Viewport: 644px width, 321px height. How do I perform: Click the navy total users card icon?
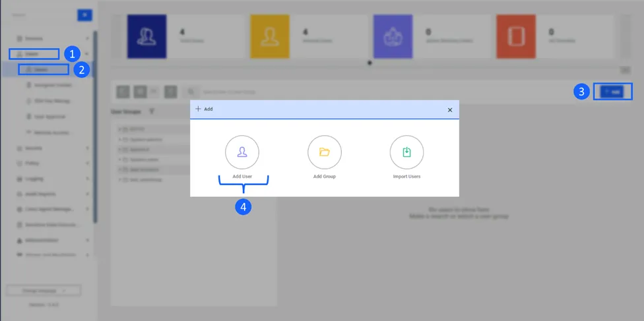pos(146,36)
